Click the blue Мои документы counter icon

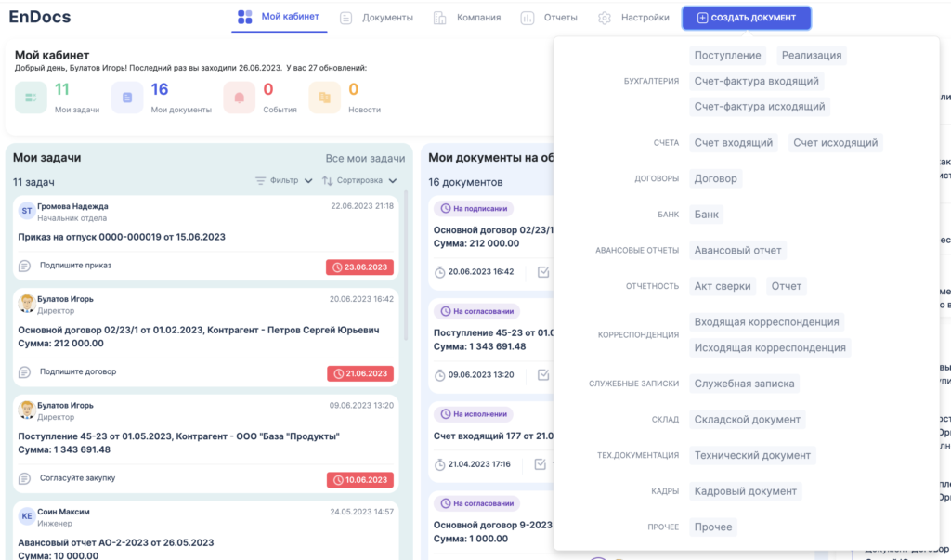coord(127,98)
